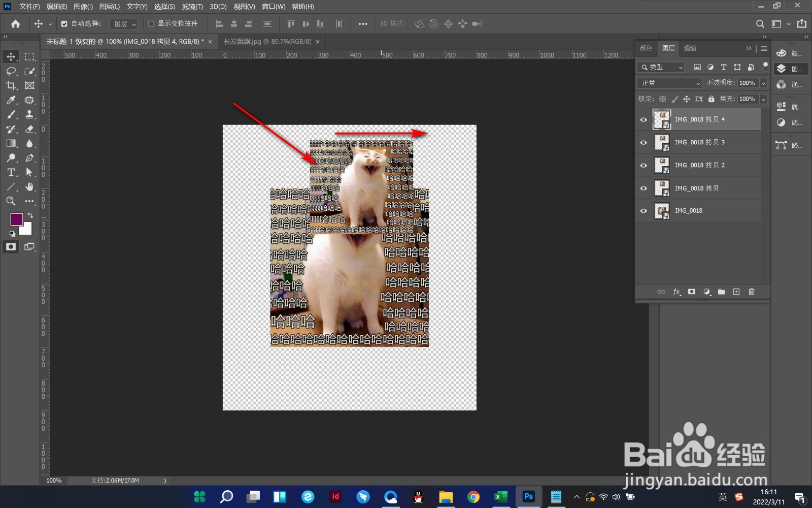The width and height of the screenshot is (812, 508).
Task: Click the delete layer trash icon
Action: (752, 292)
